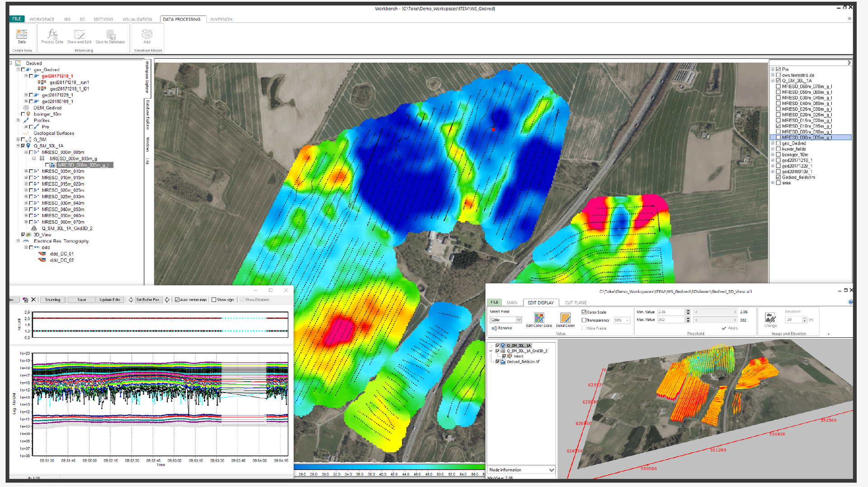This screenshot has height=487, width=868.
Task: Click the Sounding button
Action: point(52,299)
